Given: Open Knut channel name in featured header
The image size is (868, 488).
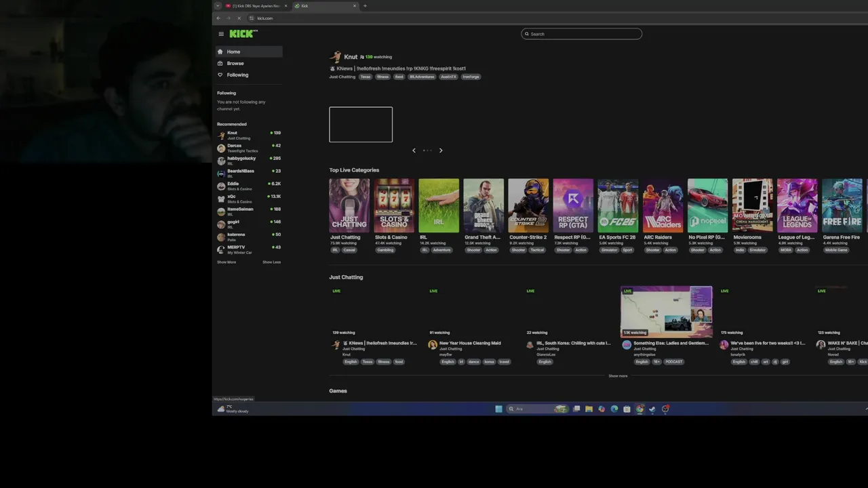Looking at the screenshot, I should (x=351, y=57).
